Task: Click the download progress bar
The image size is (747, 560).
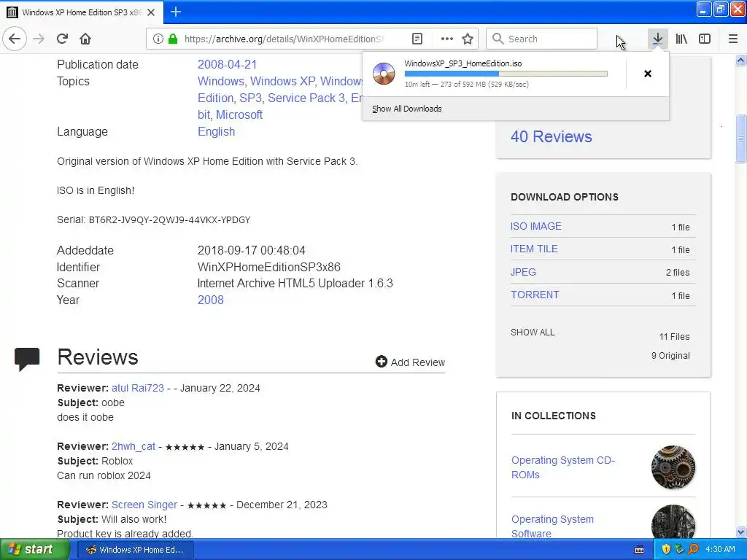Action: 506,74
